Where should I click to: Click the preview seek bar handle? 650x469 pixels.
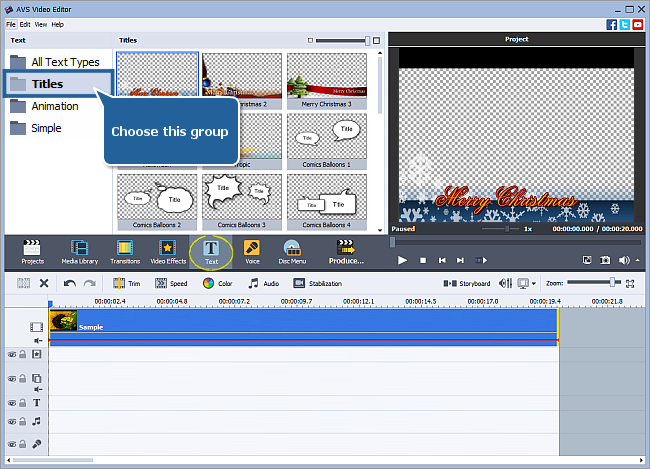393,242
